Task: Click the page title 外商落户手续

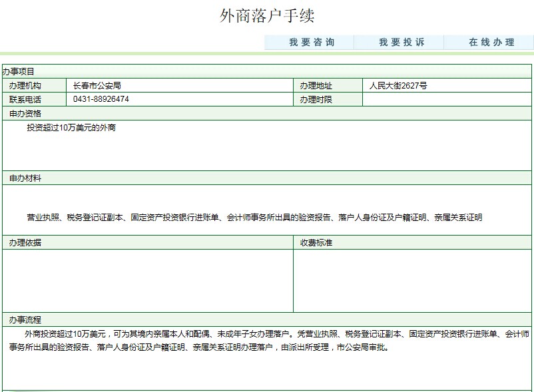Action: click(266, 16)
